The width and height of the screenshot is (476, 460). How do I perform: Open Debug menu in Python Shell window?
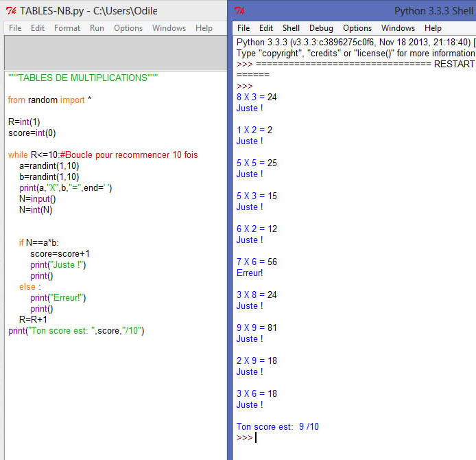point(321,28)
